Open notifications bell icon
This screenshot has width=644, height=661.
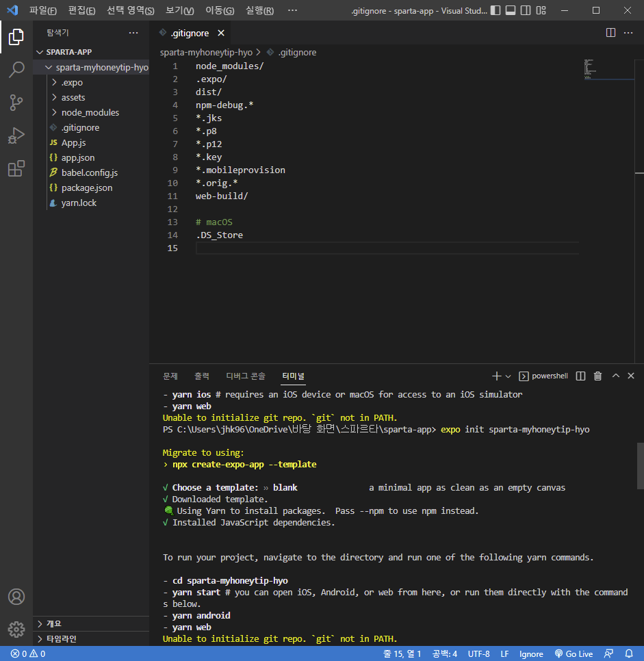(x=629, y=654)
